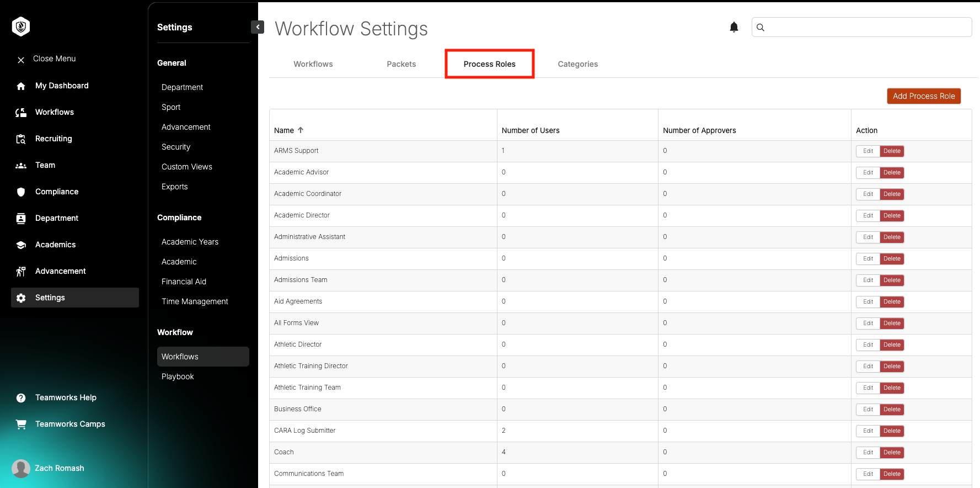Click the Add Process Role button
980x488 pixels.
(924, 96)
